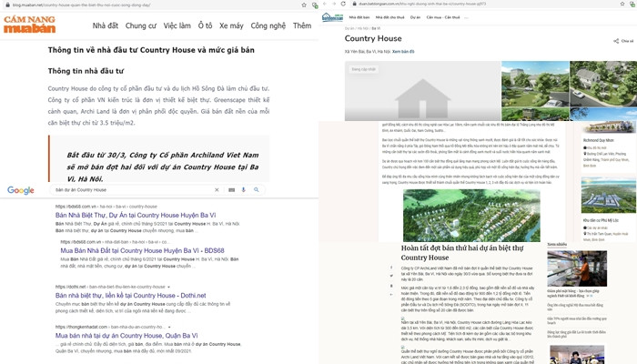Clear the Google search box with X
The height and width of the screenshot is (364, 637).
[217, 190]
